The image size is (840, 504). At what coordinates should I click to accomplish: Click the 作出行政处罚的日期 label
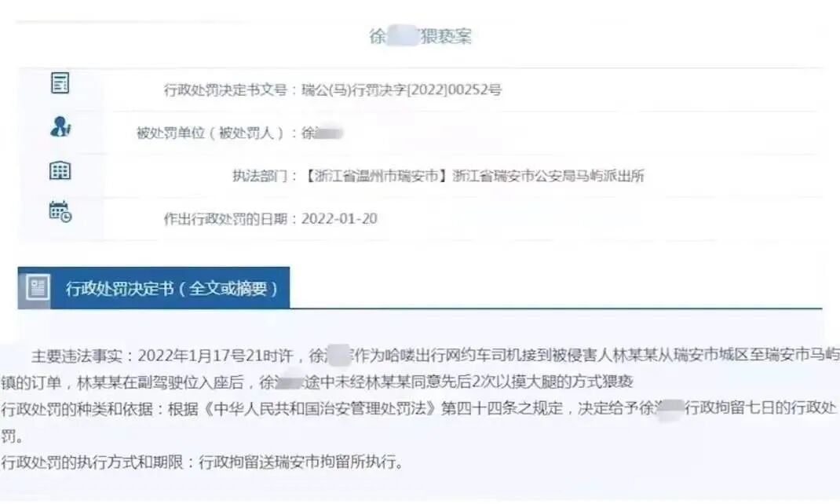[225, 218]
